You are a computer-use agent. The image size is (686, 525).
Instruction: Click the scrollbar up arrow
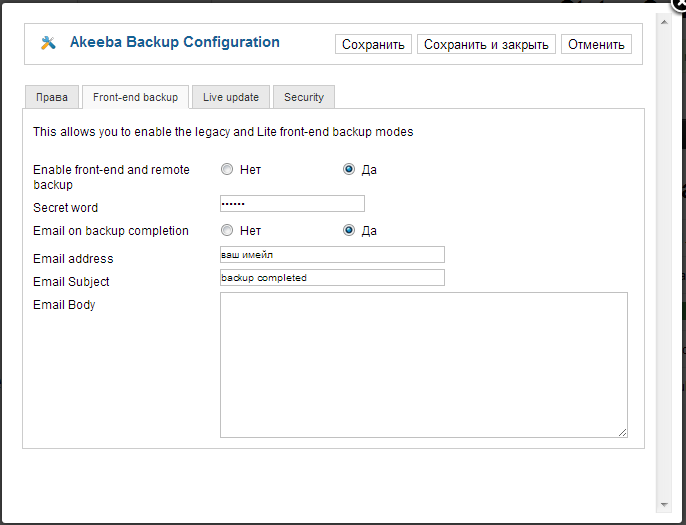click(664, 22)
